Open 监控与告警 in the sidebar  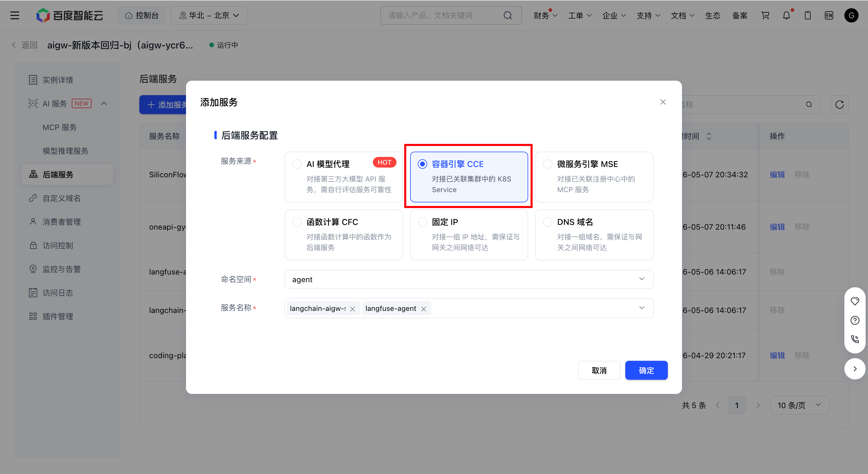(67, 269)
